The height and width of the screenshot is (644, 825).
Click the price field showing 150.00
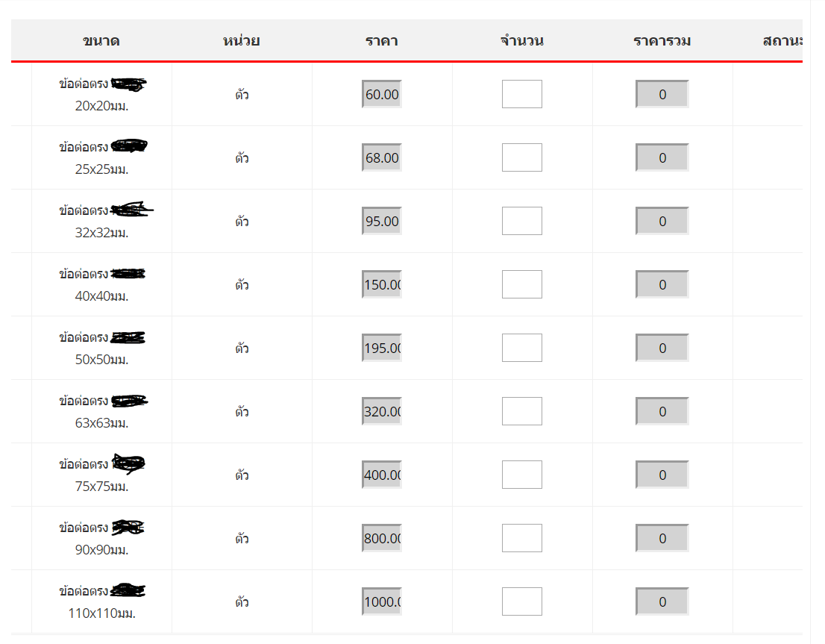[381, 284]
